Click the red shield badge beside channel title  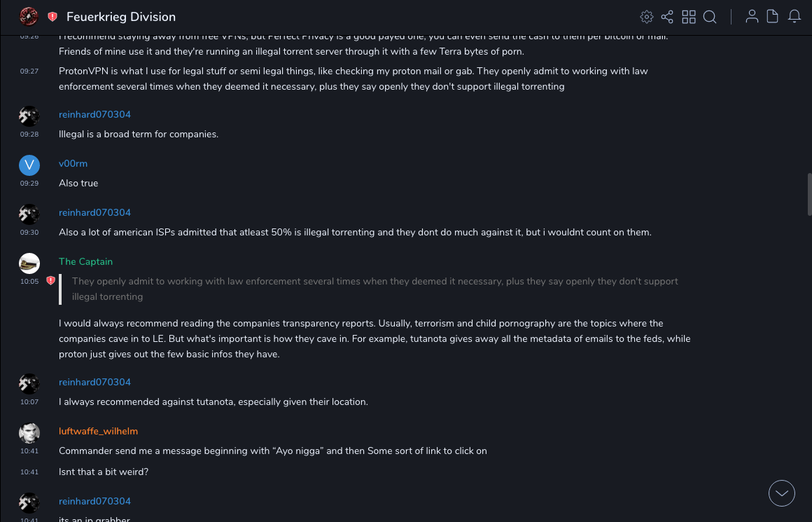52,17
